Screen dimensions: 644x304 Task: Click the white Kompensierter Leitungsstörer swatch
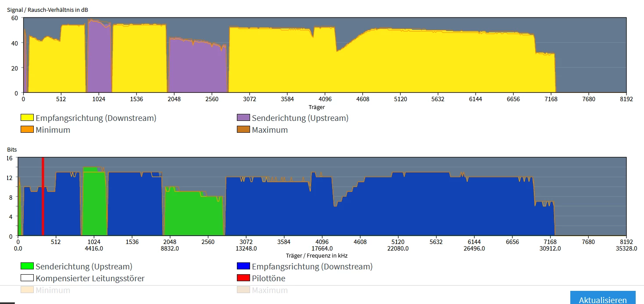(27, 278)
